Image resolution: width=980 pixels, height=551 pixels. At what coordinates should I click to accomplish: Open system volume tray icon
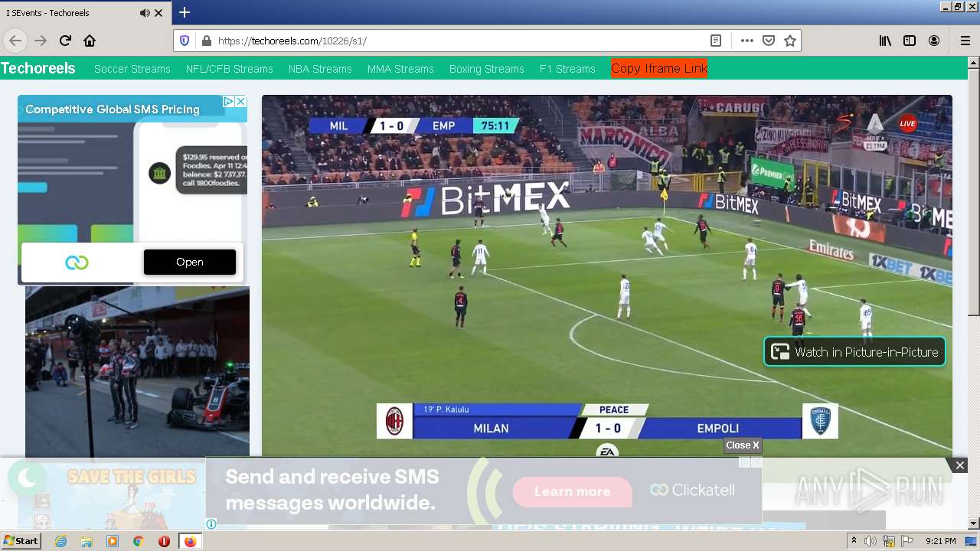(x=871, y=541)
